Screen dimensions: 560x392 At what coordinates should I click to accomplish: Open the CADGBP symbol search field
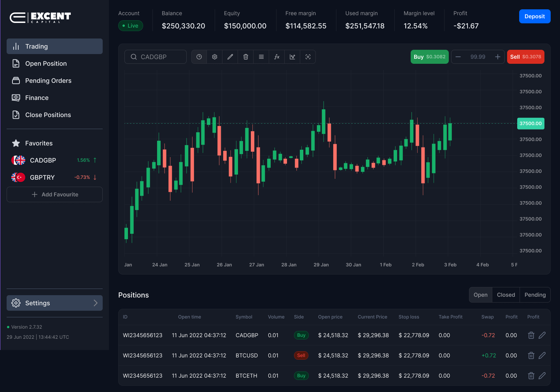point(155,56)
